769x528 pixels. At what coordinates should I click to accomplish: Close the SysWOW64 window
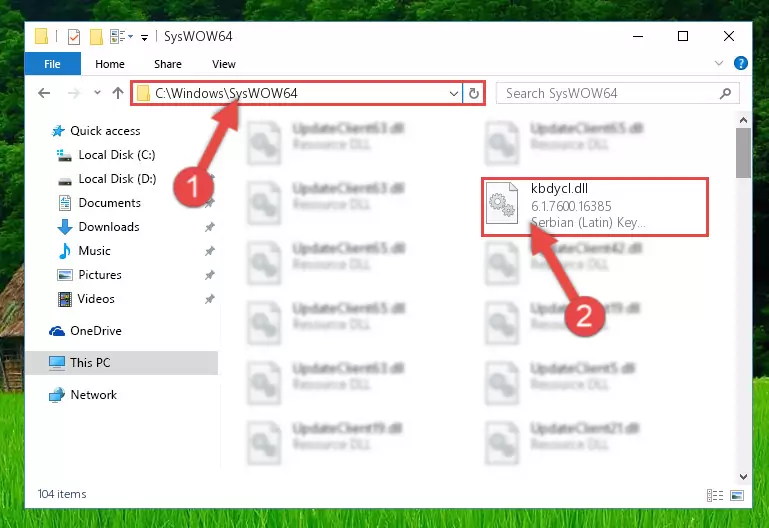pyautogui.click(x=729, y=36)
